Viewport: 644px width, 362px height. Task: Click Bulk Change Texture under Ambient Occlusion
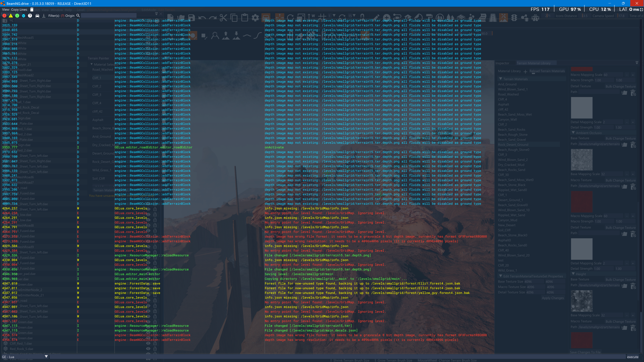[621, 138]
